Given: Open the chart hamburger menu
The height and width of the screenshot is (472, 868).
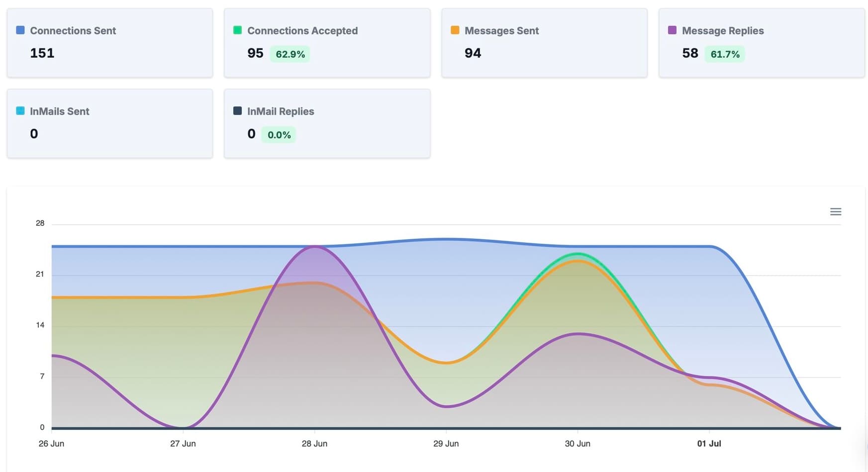Looking at the screenshot, I should click(x=836, y=211).
